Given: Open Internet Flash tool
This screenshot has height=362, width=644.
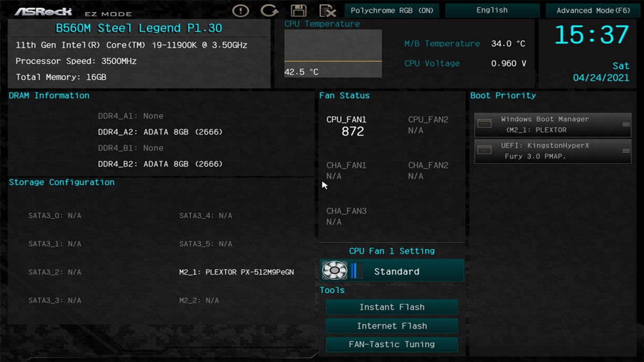Looking at the screenshot, I should [392, 326].
